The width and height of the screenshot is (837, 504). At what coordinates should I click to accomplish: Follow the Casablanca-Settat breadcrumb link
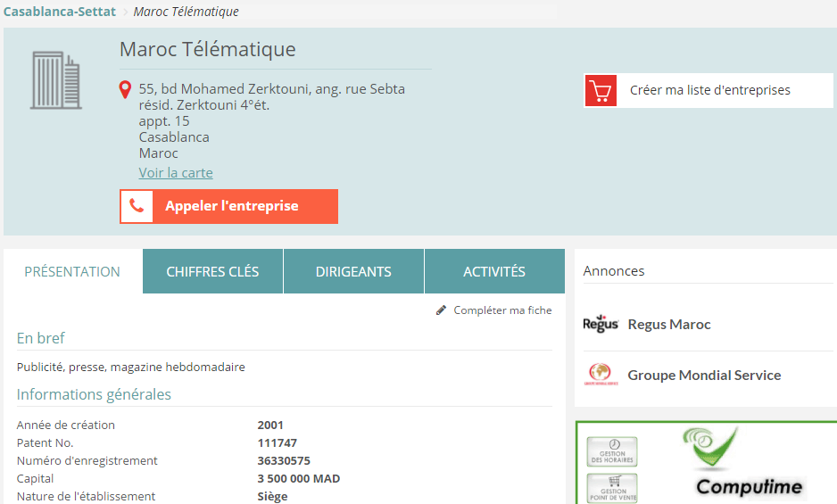(60, 12)
